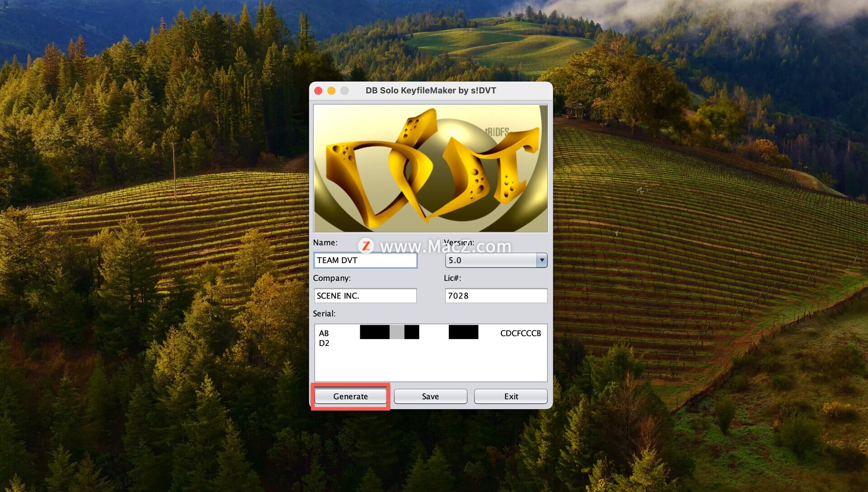868x492 pixels.
Task: Click the DVT logo banner image
Action: tap(431, 168)
